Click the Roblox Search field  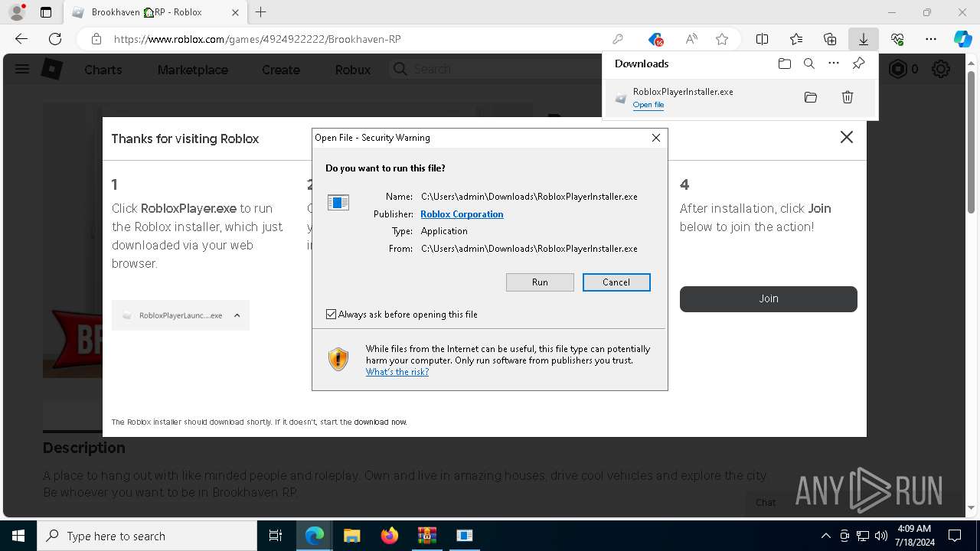498,69
